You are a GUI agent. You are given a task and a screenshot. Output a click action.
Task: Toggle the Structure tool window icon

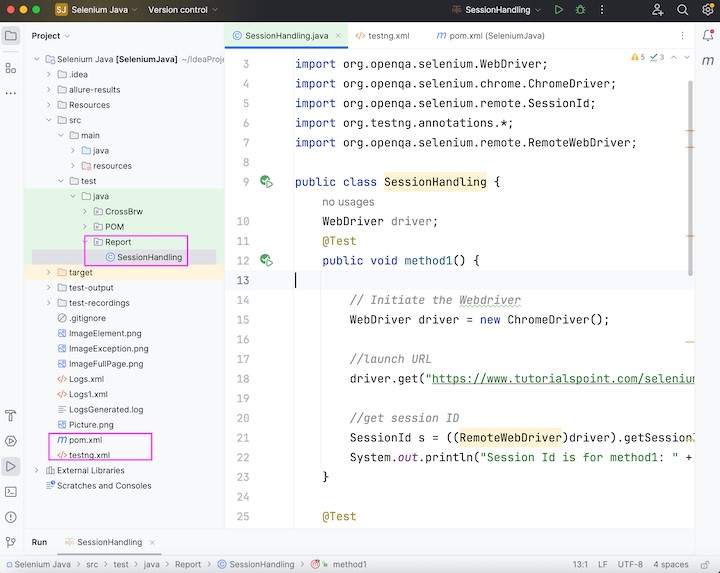point(11,68)
